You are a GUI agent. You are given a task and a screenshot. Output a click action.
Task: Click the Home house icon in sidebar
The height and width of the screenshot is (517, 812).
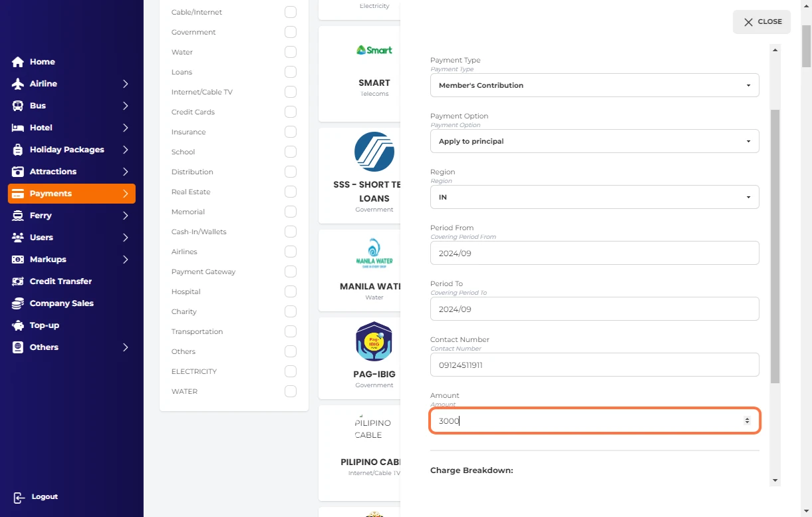click(18, 62)
